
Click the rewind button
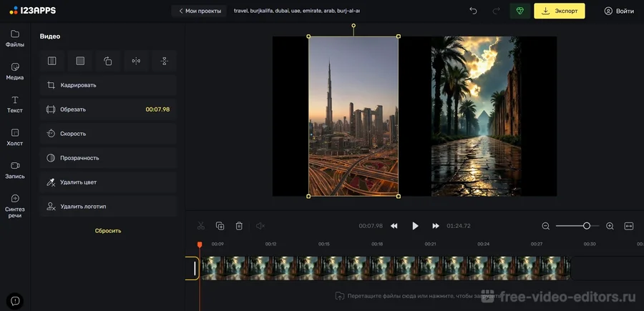pos(394,226)
